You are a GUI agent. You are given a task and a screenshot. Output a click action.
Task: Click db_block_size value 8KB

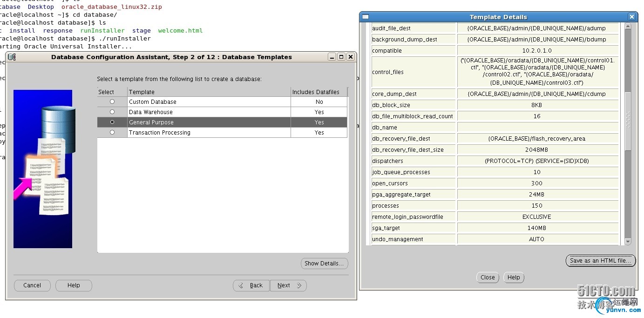pos(537,105)
